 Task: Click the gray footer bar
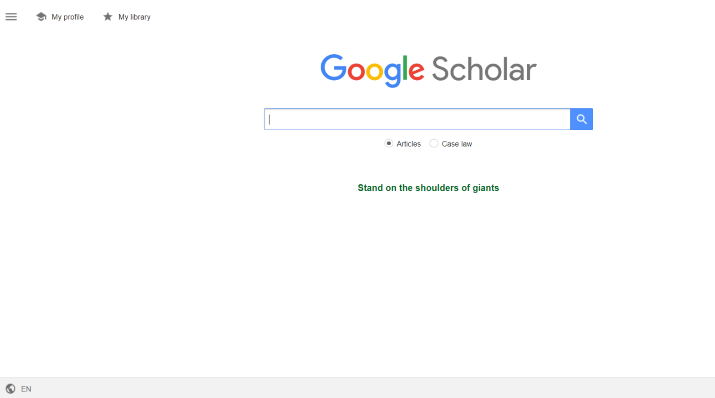(358, 388)
